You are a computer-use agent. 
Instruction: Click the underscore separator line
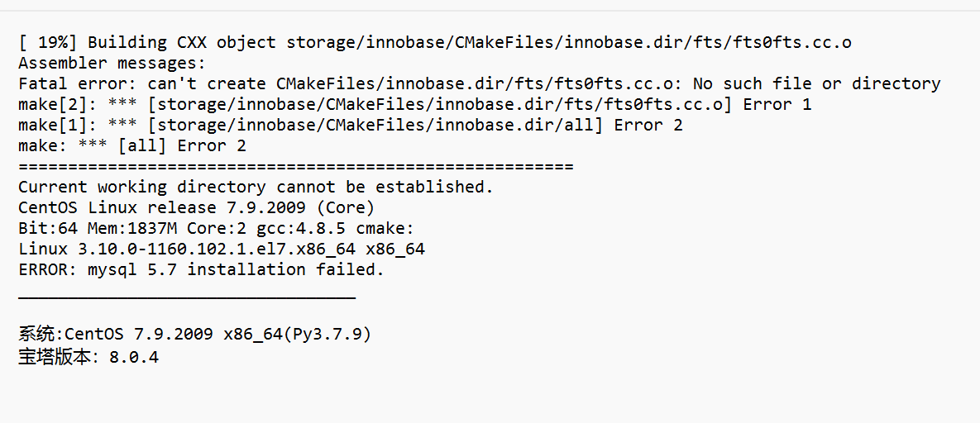point(188,298)
